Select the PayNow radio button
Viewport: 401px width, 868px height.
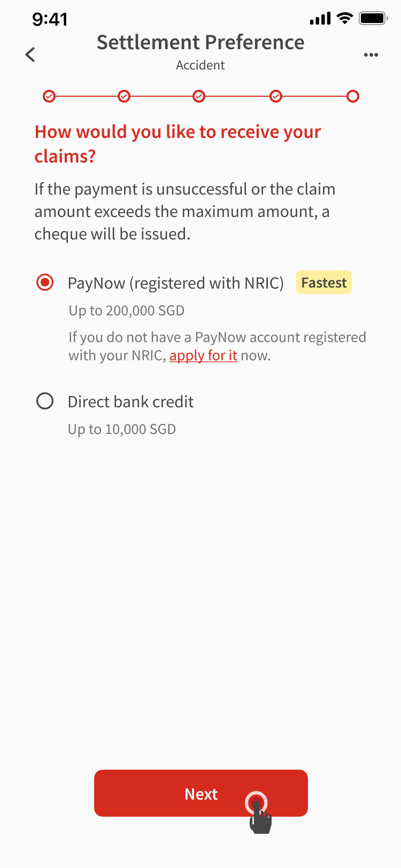pos(45,282)
